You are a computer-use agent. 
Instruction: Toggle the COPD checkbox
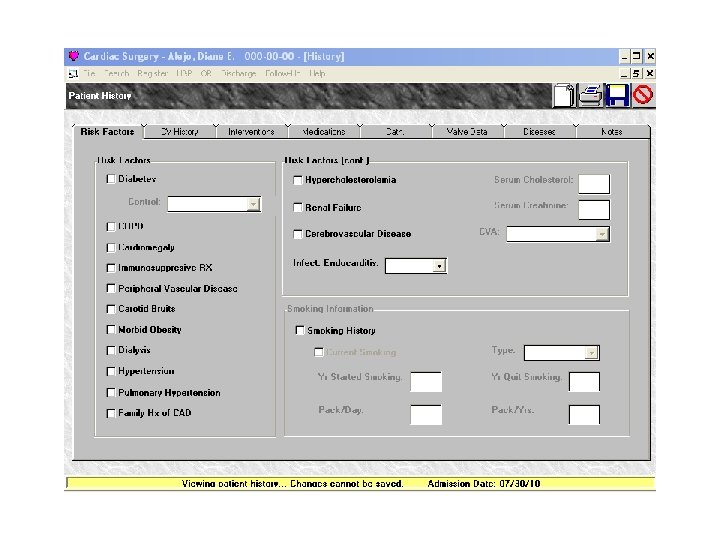click(x=111, y=226)
